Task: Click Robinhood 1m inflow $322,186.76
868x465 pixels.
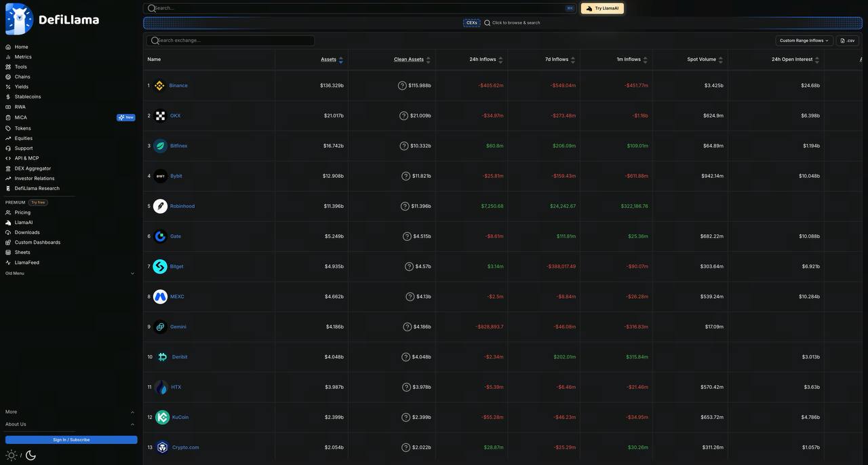Action: (634, 206)
